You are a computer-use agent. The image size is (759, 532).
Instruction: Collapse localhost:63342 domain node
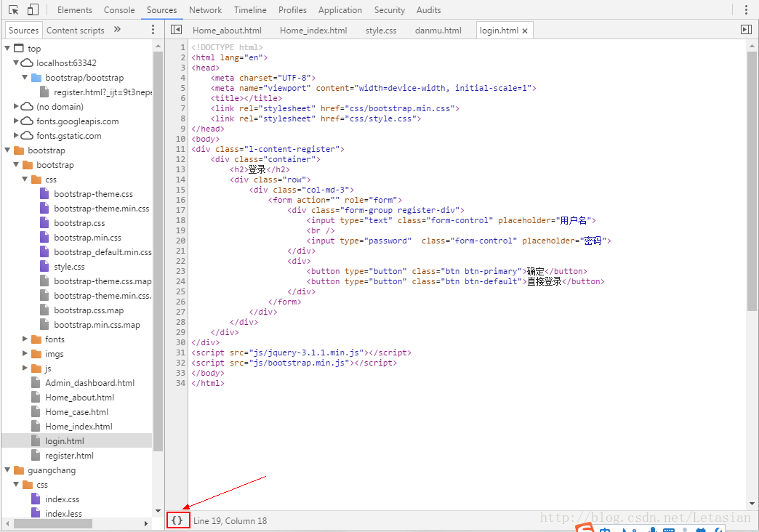[x=16, y=63]
